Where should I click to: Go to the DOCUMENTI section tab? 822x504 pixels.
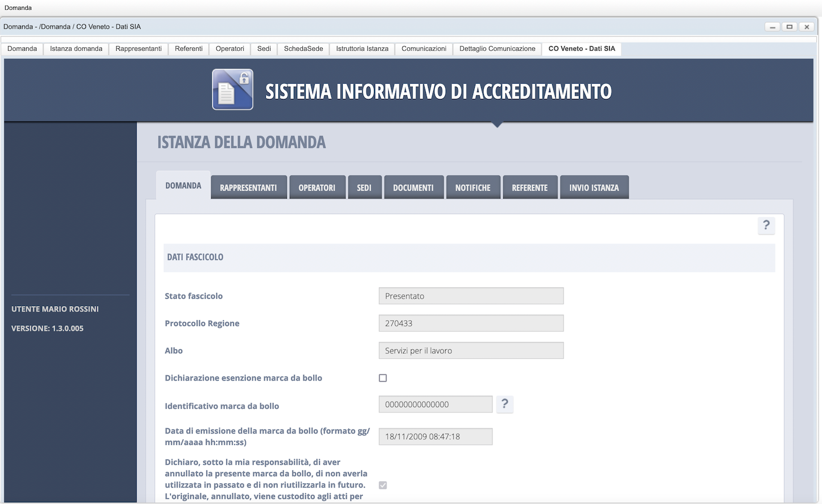413,188
